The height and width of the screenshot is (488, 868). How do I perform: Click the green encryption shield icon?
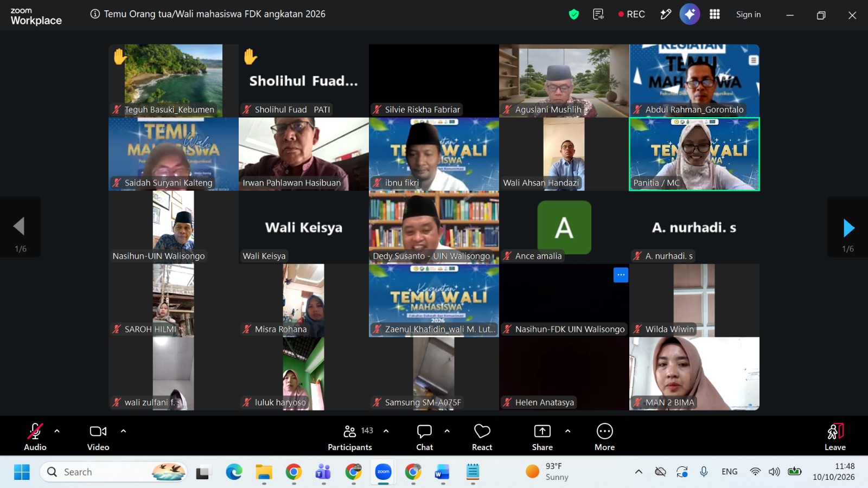pos(574,15)
